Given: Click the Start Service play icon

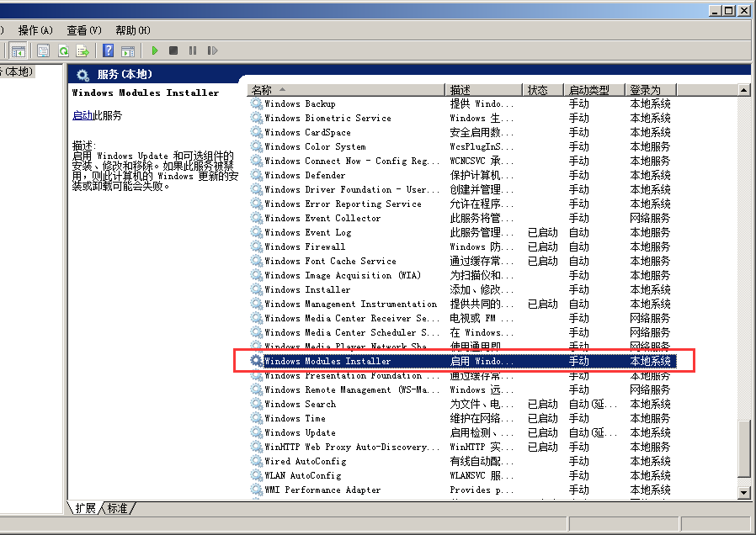Looking at the screenshot, I should point(155,51).
